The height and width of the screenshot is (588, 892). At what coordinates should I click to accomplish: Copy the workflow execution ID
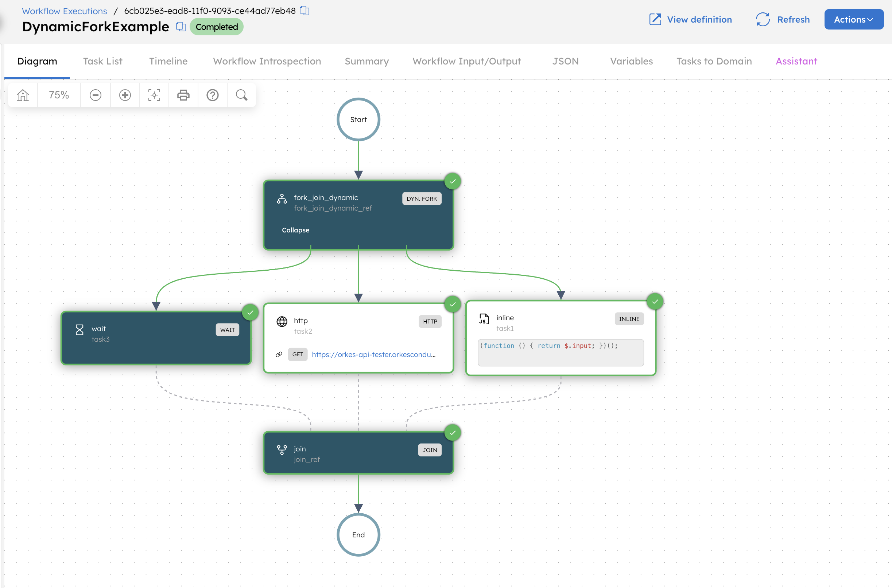(304, 11)
